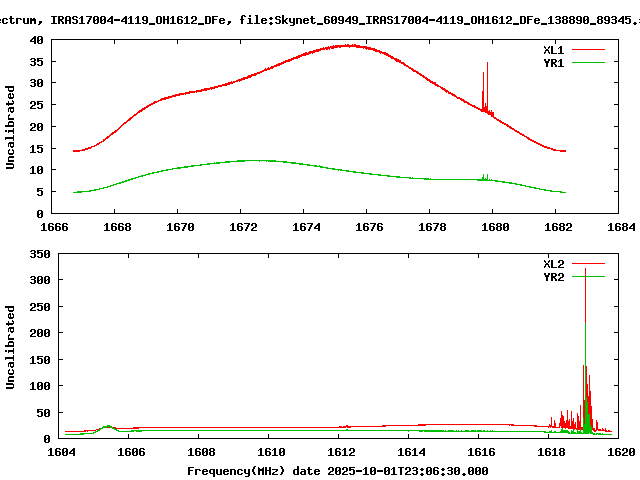Click the green bump near 1605 MHz
640x480 pixels.
point(109,426)
